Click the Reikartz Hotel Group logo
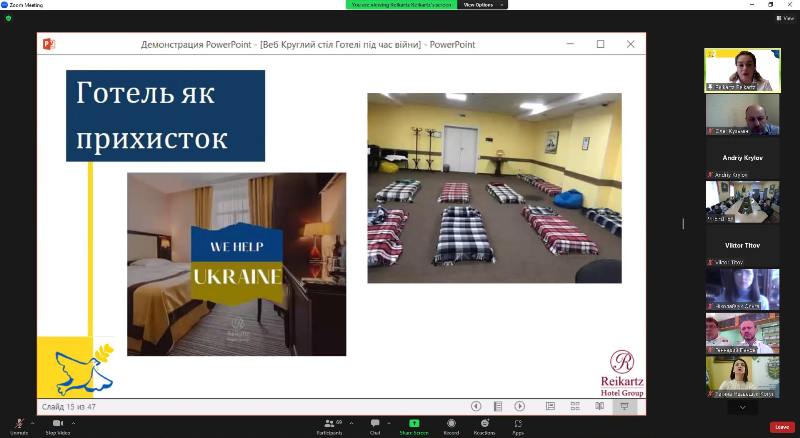The height and width of the screenshot is (438, 800). pyautogui.click(x=622, y=373)
